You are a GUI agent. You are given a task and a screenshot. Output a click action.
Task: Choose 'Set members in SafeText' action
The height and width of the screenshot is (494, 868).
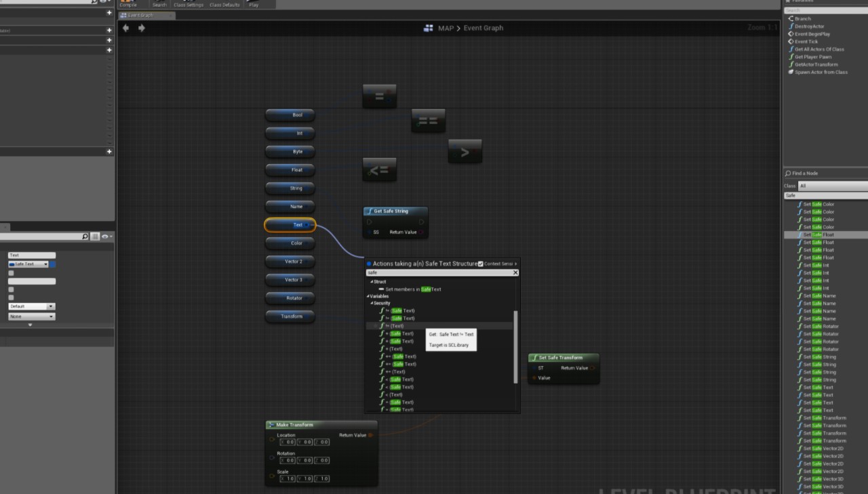(x=410, y=289)
